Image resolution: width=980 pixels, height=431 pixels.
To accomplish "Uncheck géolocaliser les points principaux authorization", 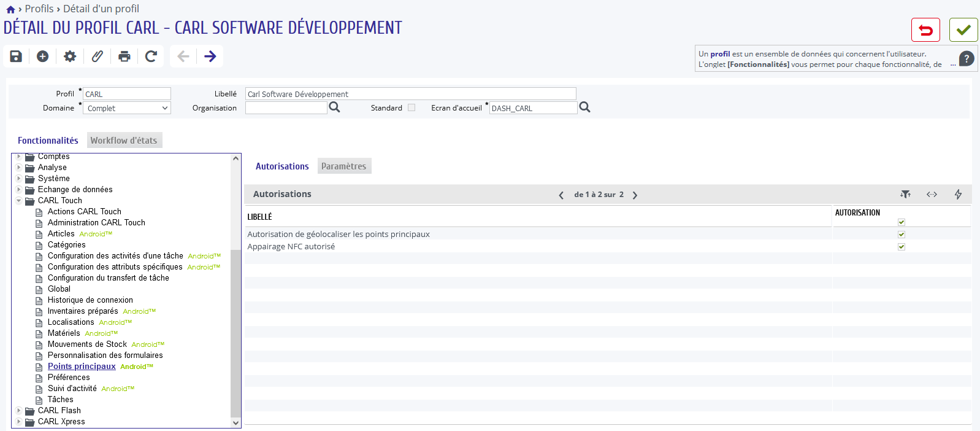I will [902, 235].
